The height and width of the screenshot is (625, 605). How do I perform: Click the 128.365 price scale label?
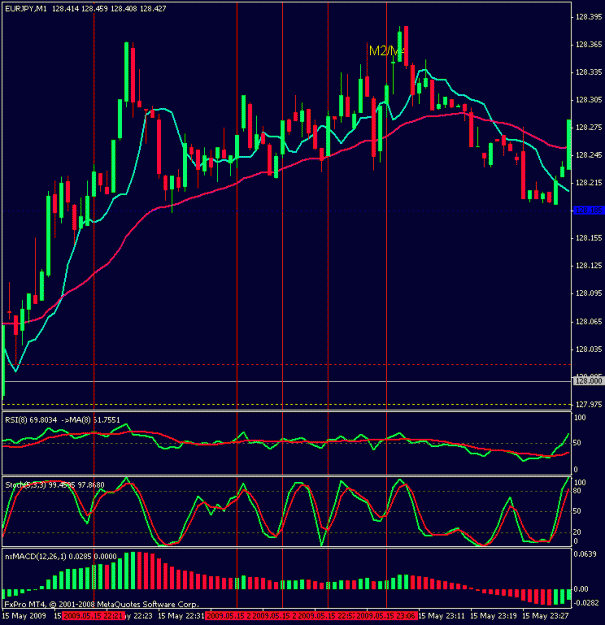click(588, 44)
